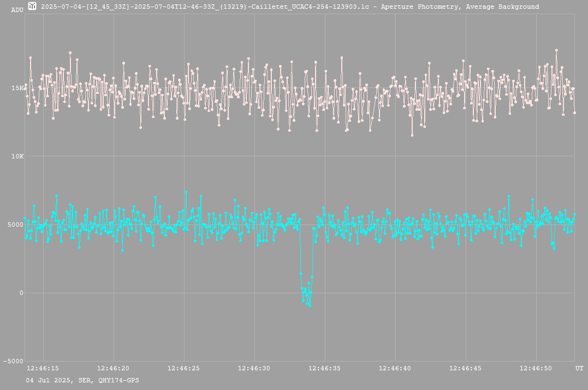This screenshot has width=588, height=390.
Task: Click the -5000 y-axis label
Action: point(13,361)
